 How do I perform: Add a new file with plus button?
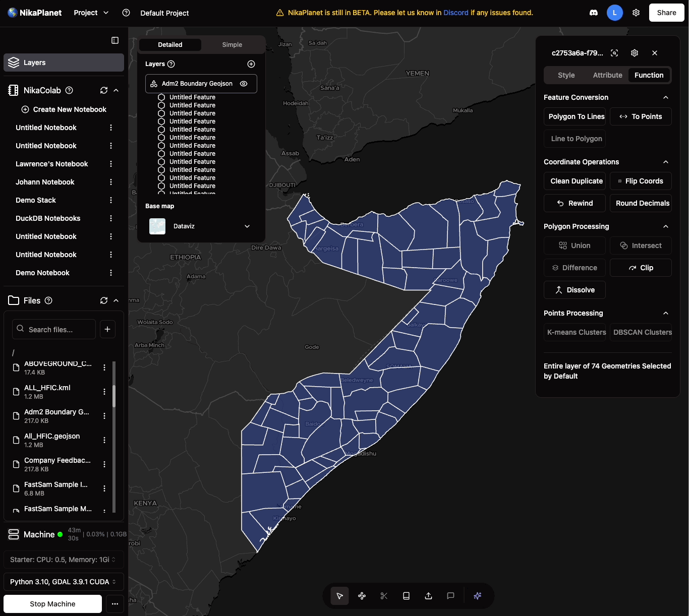tap(107, 329)
